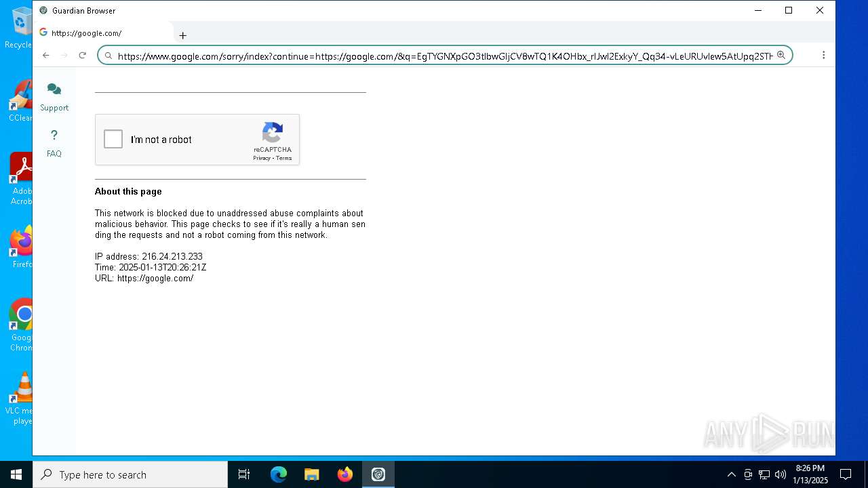
Task: Check the I'm not a robot checkbox
Action: (x=113, y=140)
